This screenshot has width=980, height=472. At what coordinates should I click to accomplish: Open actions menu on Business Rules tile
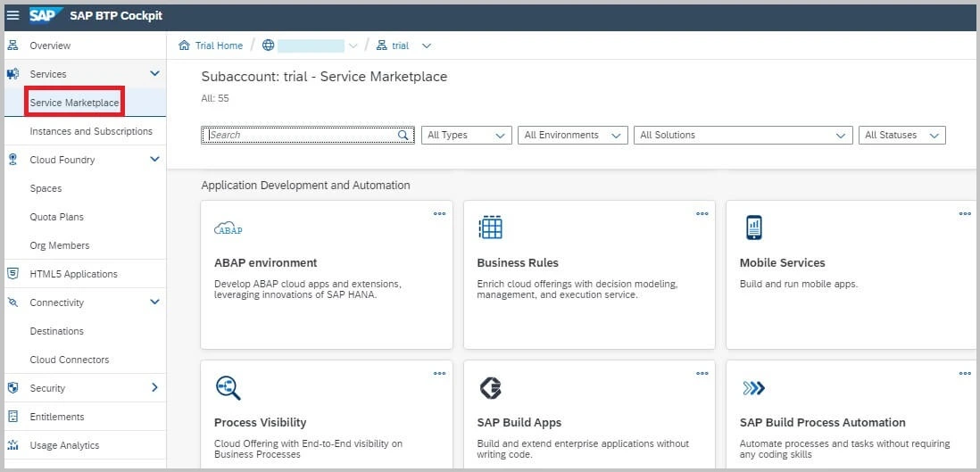coord(702,214)
